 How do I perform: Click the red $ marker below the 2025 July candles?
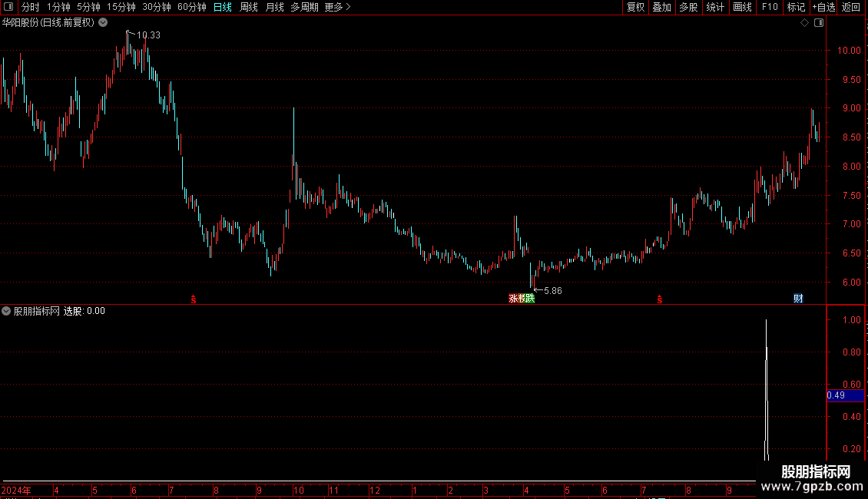pos(659,299)
